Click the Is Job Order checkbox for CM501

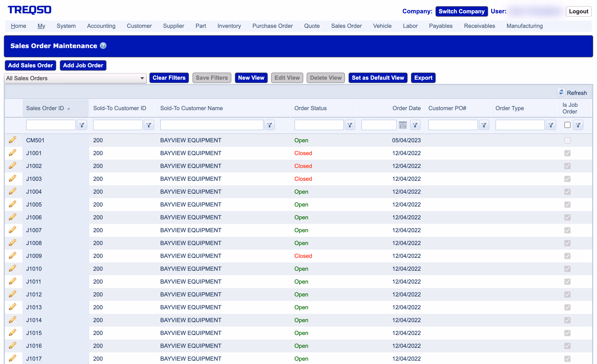[567, 140]
